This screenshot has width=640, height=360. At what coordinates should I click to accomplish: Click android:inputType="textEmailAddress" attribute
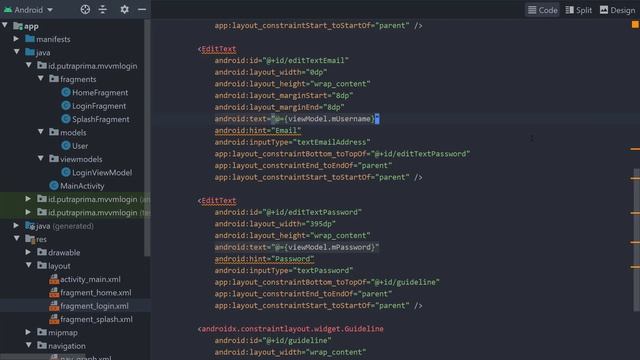(x=292, y=142)
